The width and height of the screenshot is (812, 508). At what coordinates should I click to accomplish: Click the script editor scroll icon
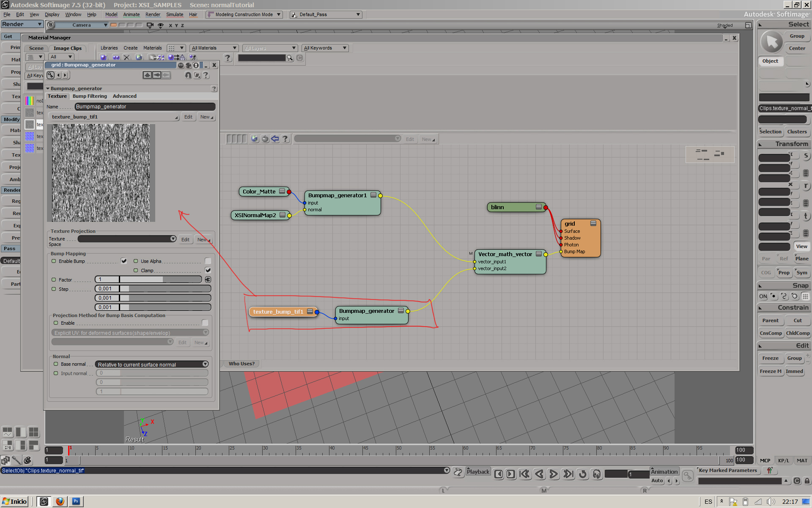pyautogui.click(x=458, y=472)
